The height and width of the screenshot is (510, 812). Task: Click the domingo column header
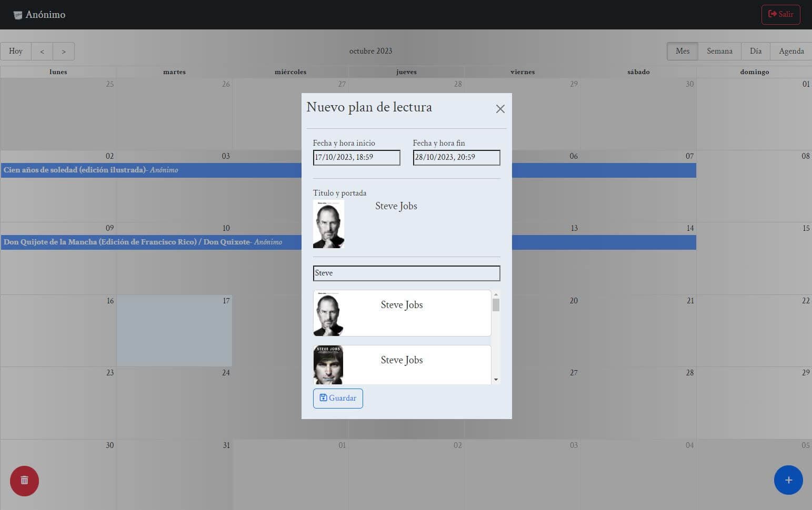coord(755,72)
